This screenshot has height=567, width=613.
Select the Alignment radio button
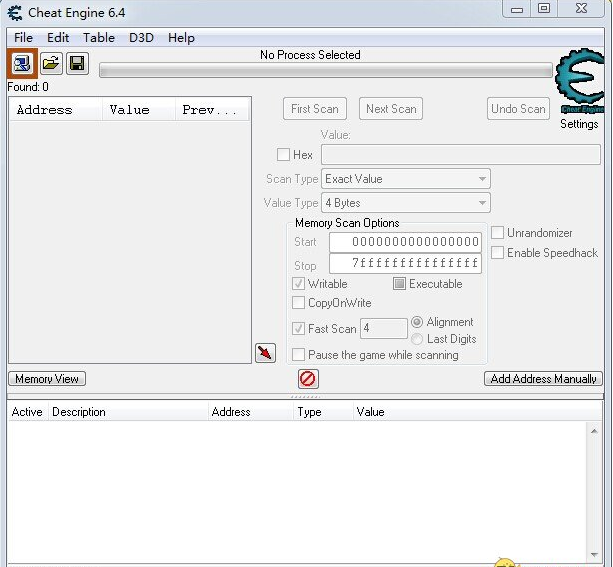coord(417,322)
